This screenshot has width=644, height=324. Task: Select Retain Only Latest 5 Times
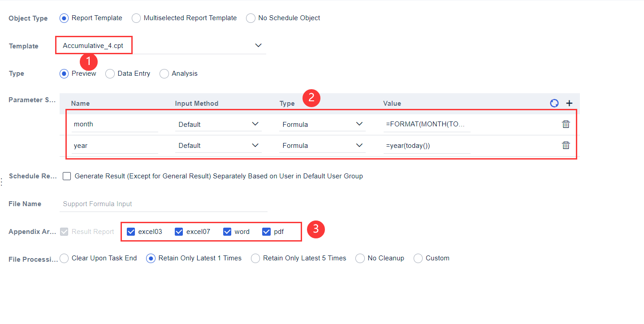pyautogui.click(x=255, y=258)
